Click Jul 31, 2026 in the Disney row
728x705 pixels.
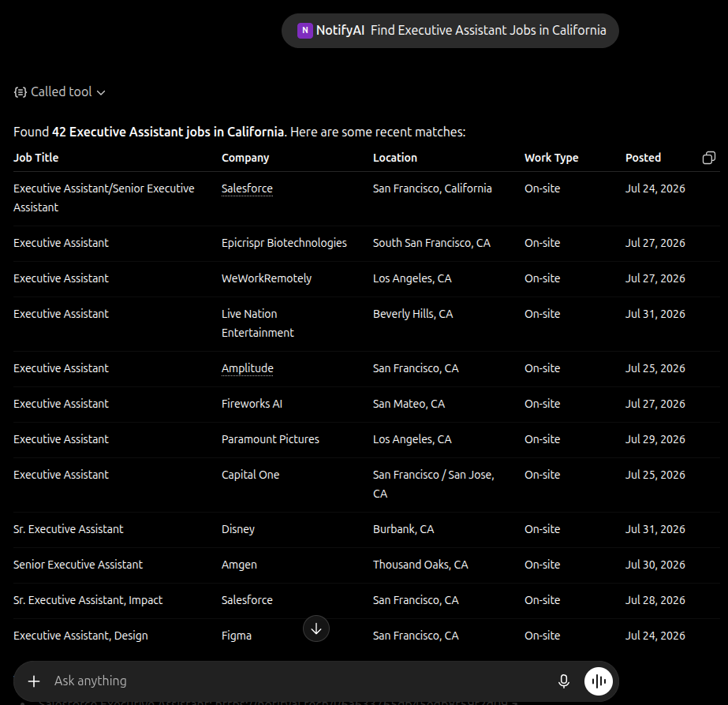655,529
